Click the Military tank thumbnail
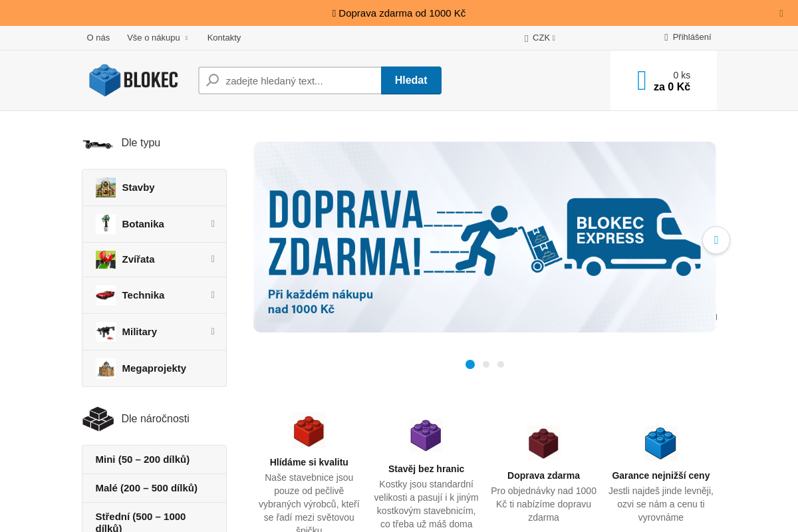Viewport: 798px width, 532px height. tap(106, 332)
